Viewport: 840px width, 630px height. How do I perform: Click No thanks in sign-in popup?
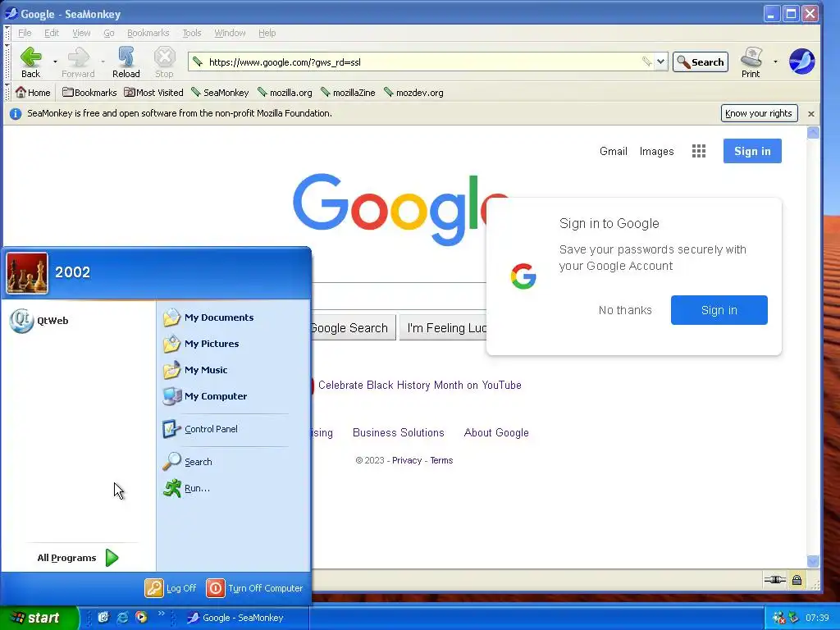click(625, 310)
